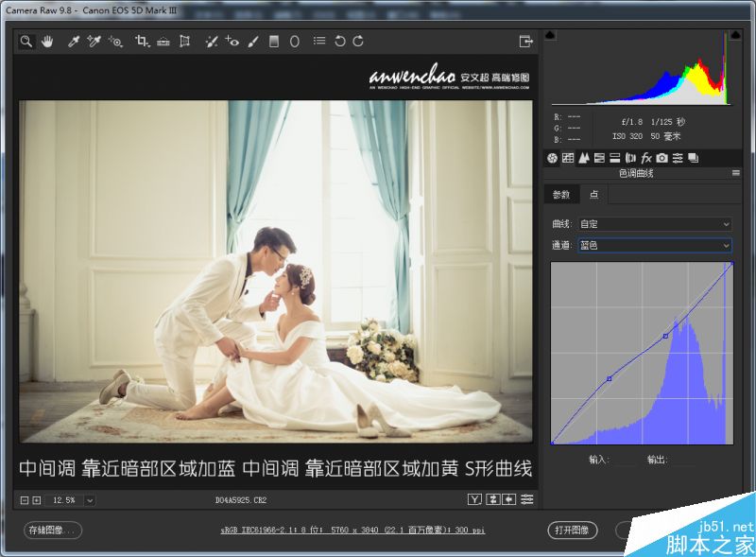Open the sRGB workflow options link
756x557 pixels.
[352, 530]
